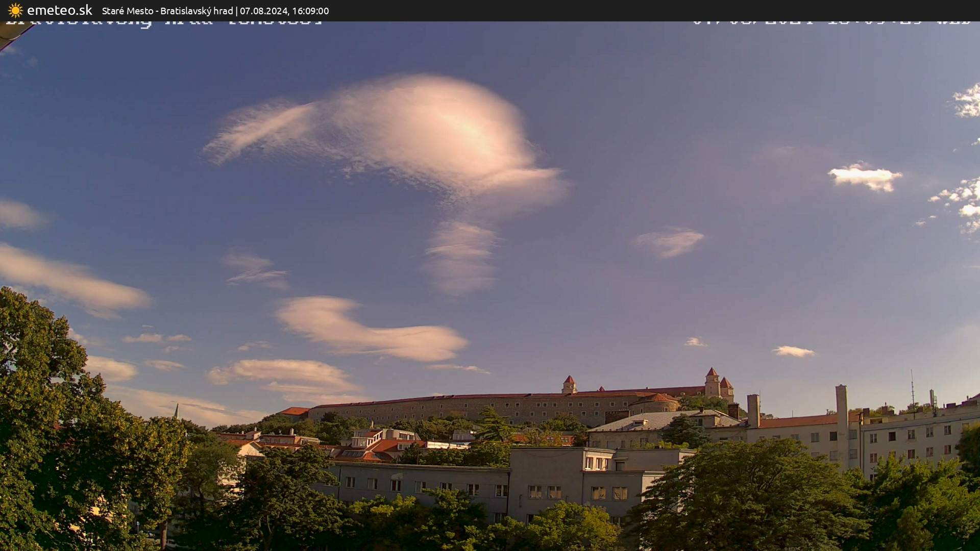
Task: Click the church spire near left horizon
Action: 176,410
